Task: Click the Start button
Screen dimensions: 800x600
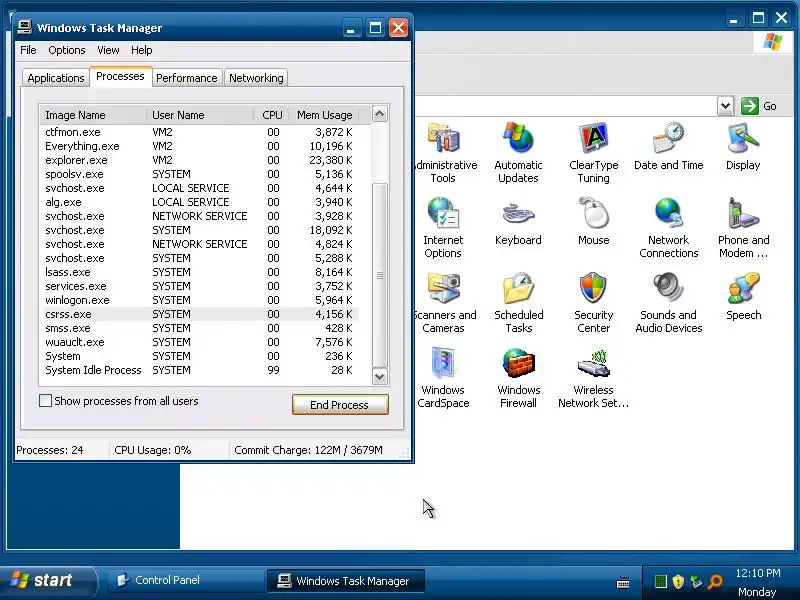Action: click(x=48, y=581)
